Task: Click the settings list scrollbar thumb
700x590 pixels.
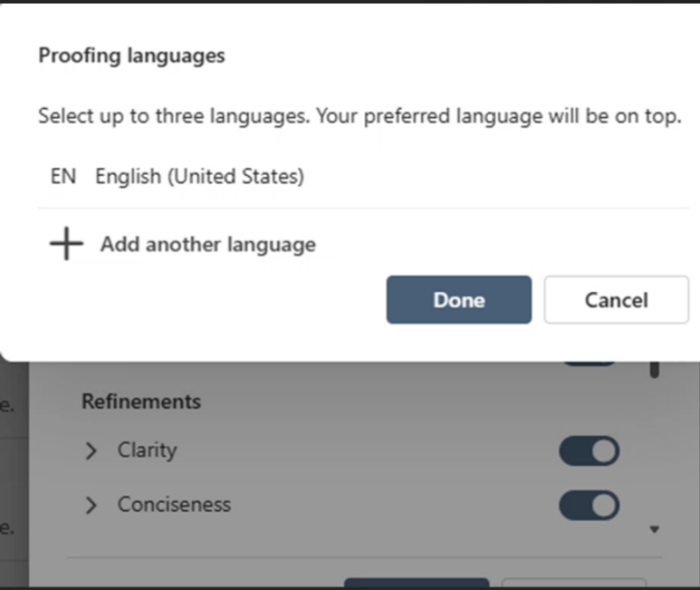Action: 653,368
